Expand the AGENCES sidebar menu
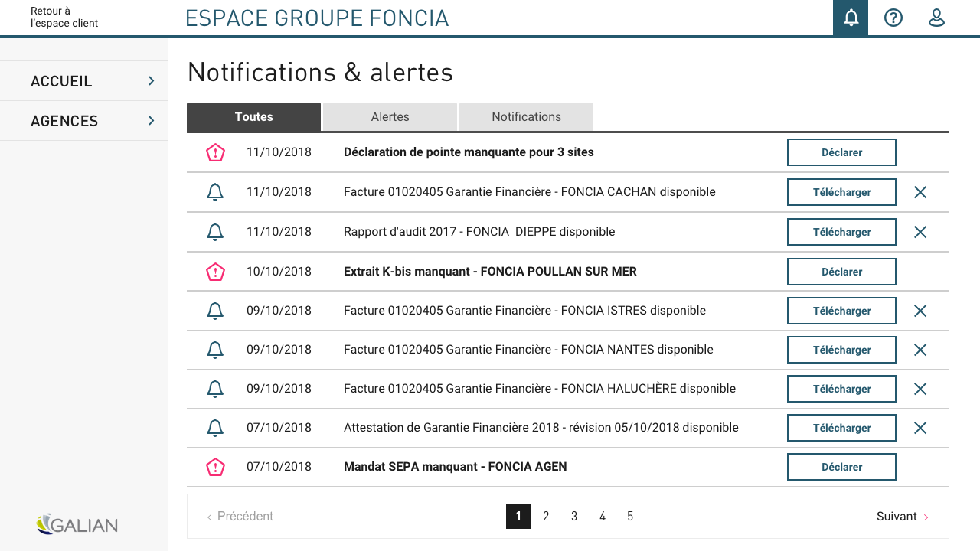Screen dimensions: 980x551 tap(84, 121)
